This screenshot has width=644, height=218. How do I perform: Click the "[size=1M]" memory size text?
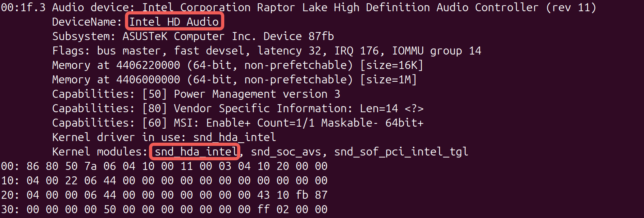coord(388,79)
